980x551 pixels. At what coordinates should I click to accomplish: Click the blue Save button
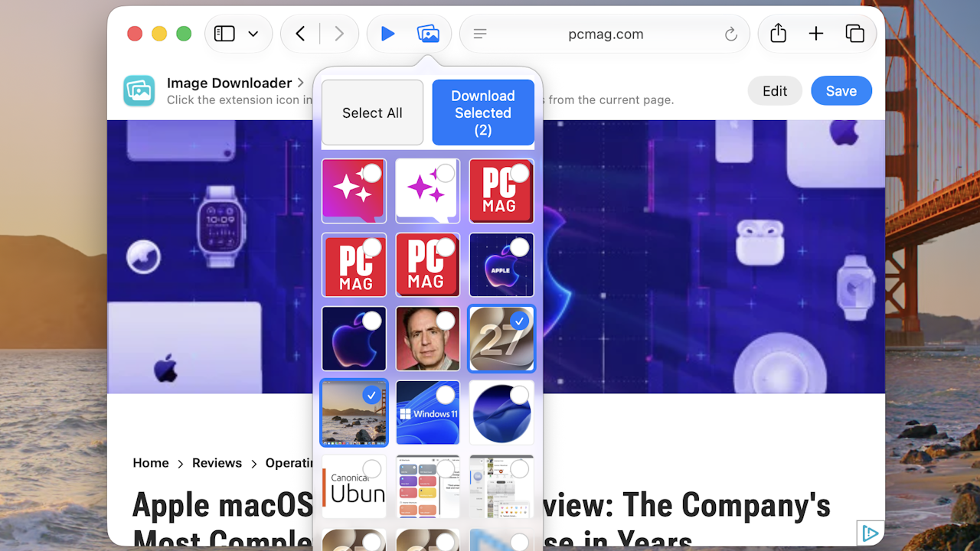click(841, 91)
